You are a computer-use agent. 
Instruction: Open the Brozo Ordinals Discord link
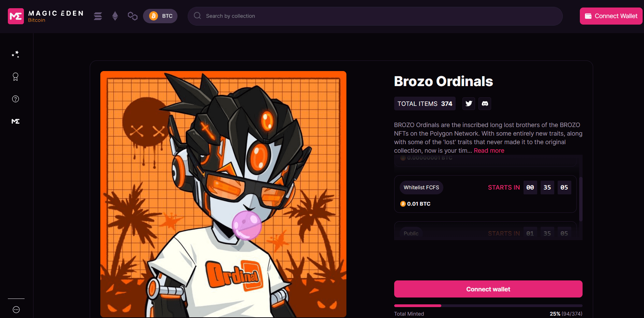(x=485, y=103)
